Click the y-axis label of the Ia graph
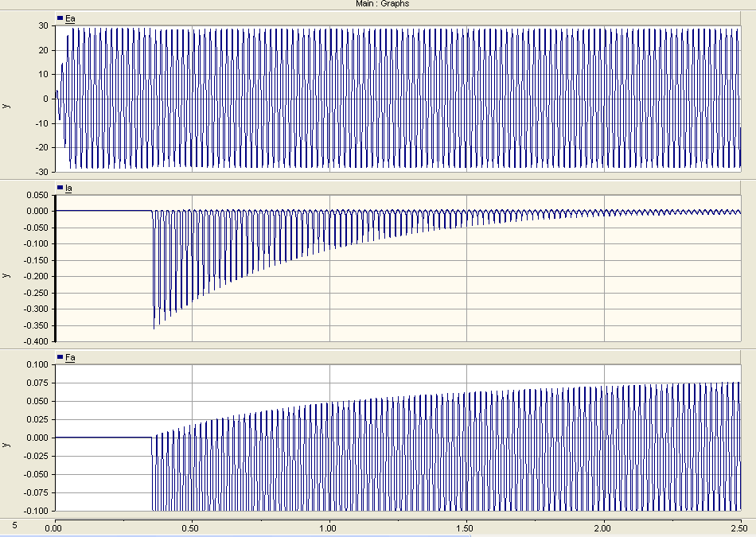Image resolution: width=756 pixels, height=537 pixels. point(6,275)
